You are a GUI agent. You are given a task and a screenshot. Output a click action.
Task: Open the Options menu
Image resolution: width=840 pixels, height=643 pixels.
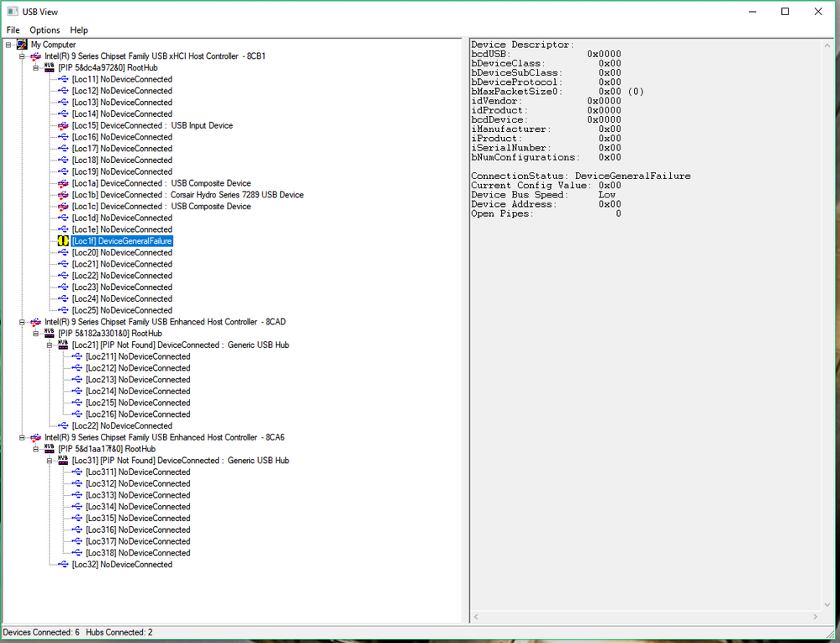pos(45,30)
